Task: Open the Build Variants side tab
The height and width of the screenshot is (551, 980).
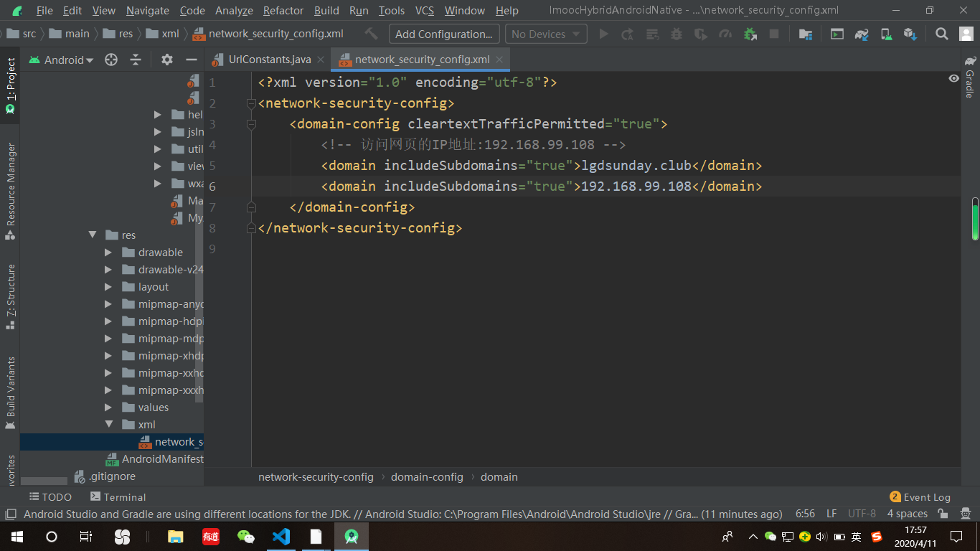Action: tap(10, 392)
